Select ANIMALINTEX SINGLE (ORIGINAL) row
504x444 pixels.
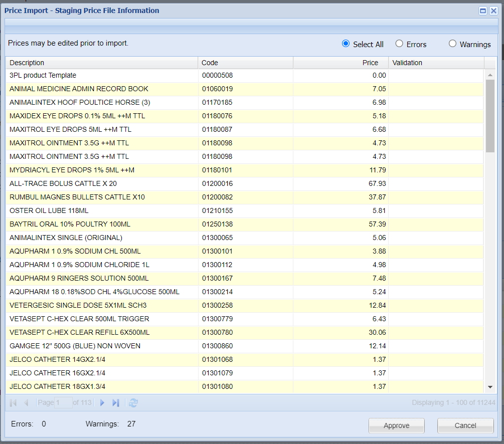pos(244,238)
